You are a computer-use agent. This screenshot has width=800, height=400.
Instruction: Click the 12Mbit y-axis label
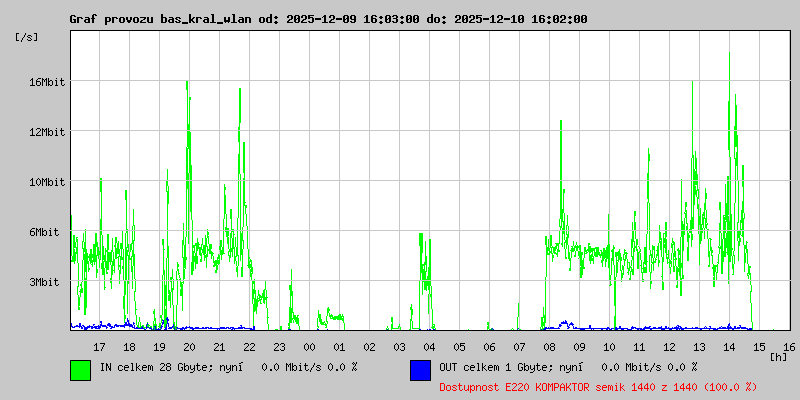click(46, 132)
